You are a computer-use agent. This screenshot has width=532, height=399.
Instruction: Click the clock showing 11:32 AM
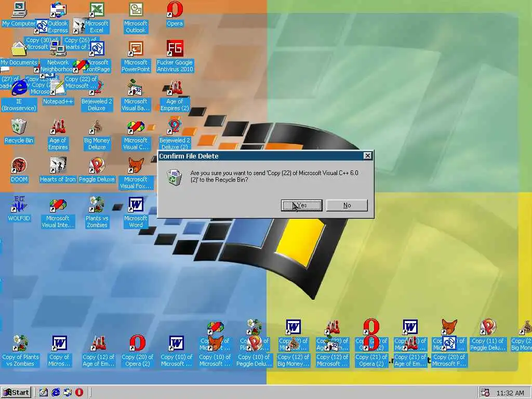(x=510, y=393)
